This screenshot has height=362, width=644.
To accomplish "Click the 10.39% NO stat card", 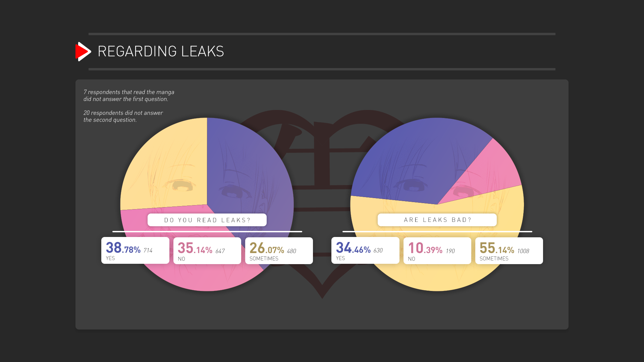I will click(x=437, y=251).
